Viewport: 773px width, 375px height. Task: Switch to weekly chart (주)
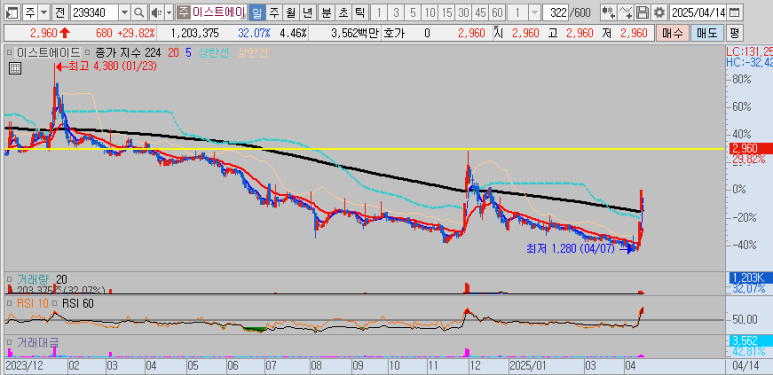(x=274, y=12)
